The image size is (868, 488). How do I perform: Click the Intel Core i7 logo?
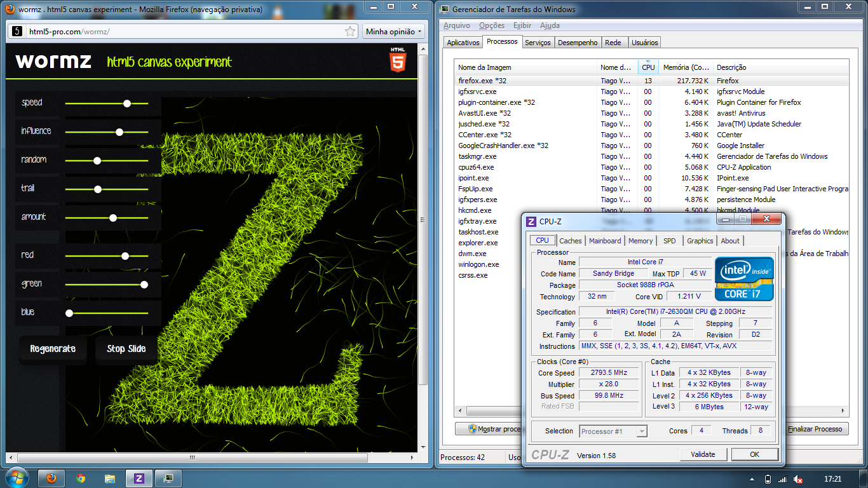744,278
